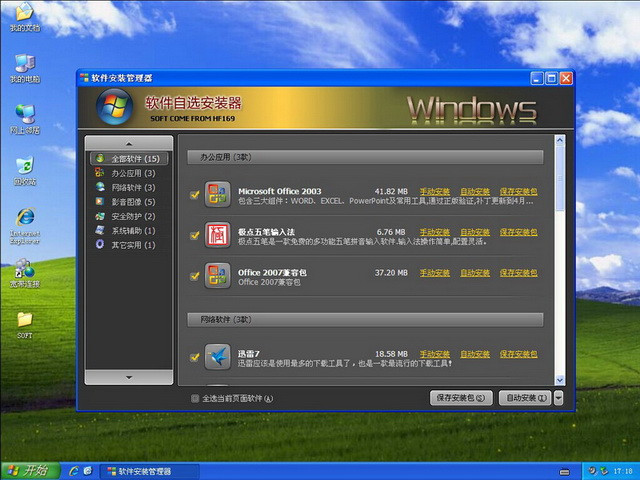The width and height of the screenshot is (640, 480).
Task: Select 安全防护 (2) category
Action: (129, 216)
